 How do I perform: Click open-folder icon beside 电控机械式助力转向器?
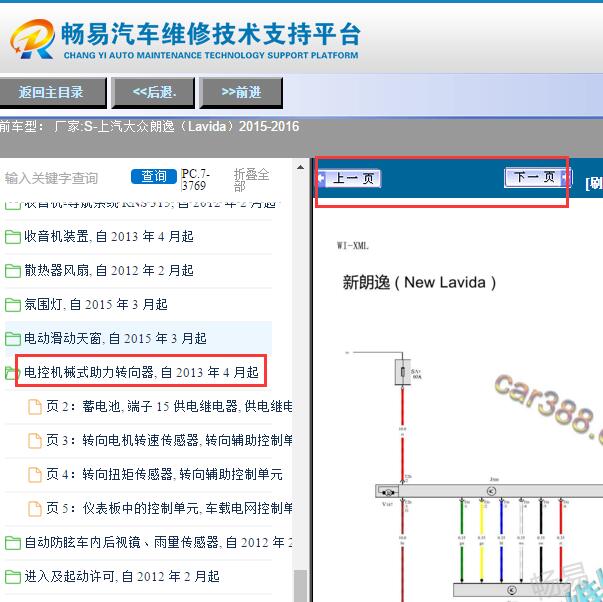[12, 373]
